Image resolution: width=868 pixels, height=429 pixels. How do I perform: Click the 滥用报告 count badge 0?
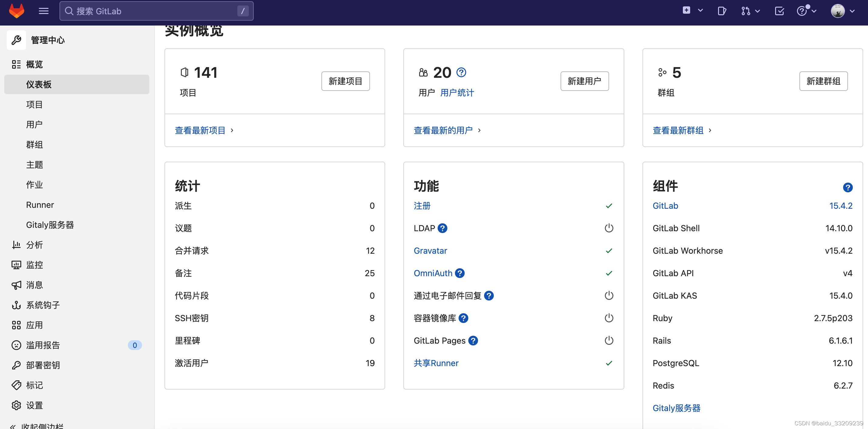click(134, 345)
